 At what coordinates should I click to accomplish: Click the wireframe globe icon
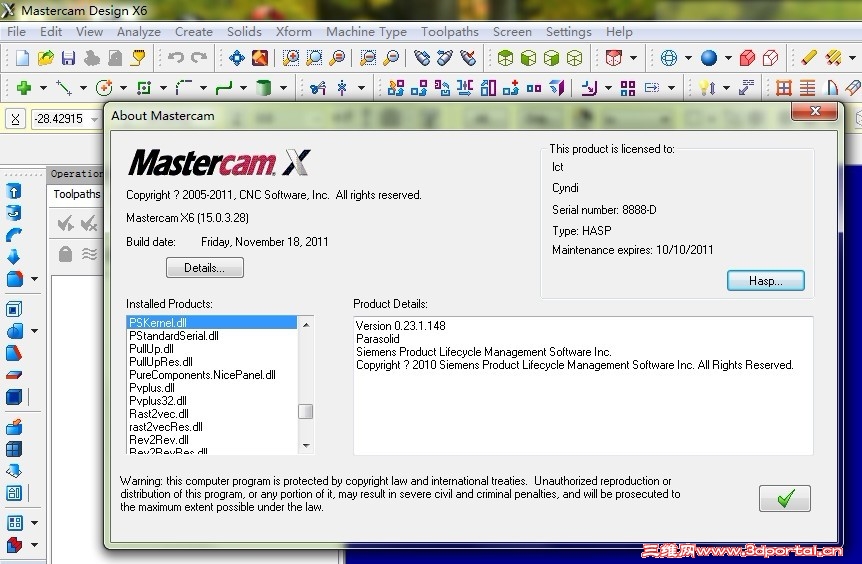pyautogui.click(x=668, y=58)
